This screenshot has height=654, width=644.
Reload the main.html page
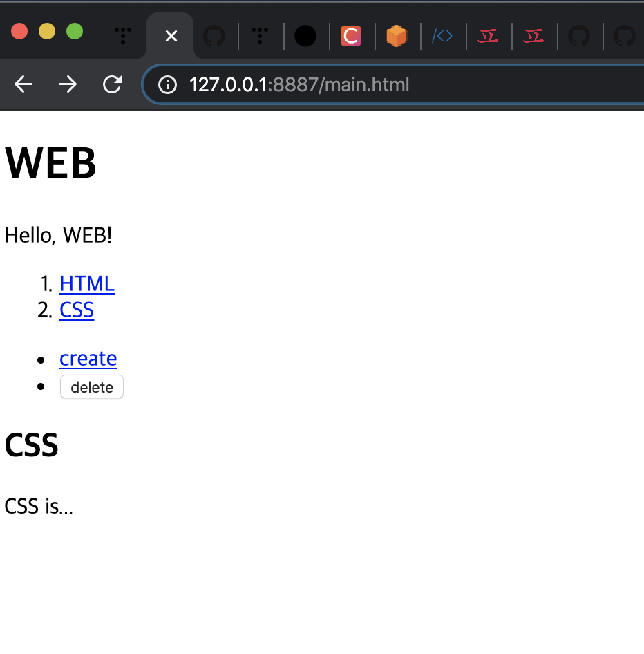(x=112, y=84)
